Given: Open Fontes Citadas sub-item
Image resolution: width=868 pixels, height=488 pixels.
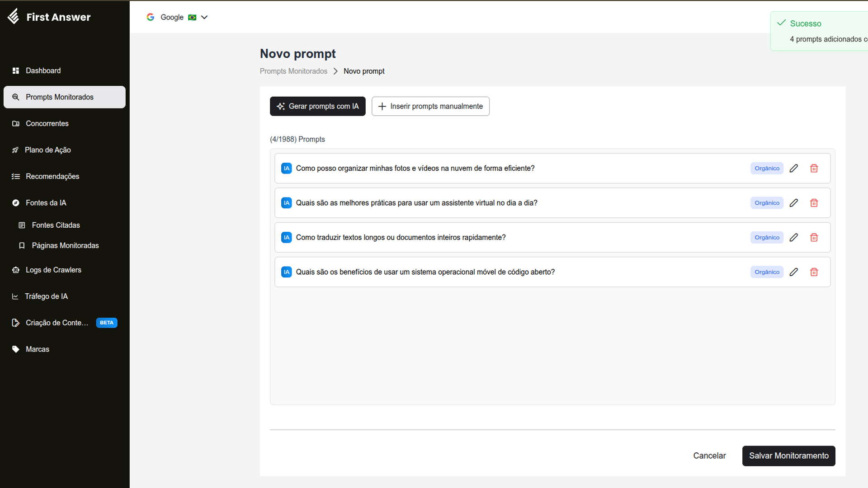Looking at the screenshot, I should point(56,225).
